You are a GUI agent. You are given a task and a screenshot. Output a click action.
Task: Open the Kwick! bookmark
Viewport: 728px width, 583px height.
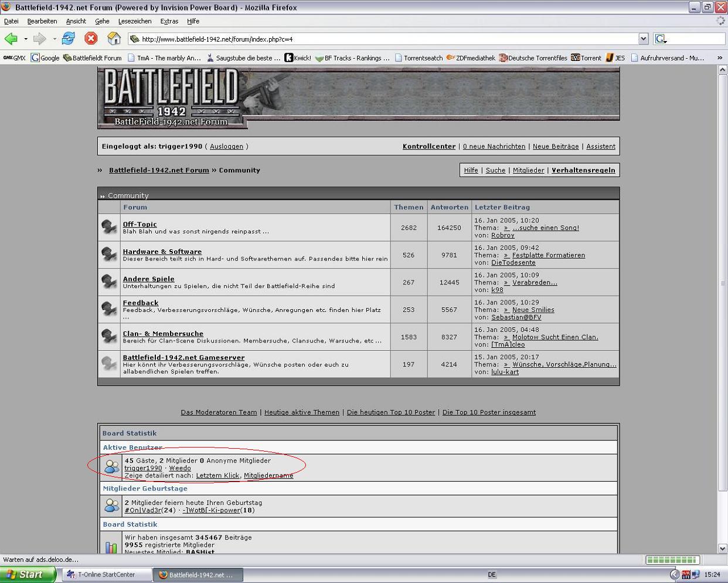pyautogui.click(x=298, y=58)
